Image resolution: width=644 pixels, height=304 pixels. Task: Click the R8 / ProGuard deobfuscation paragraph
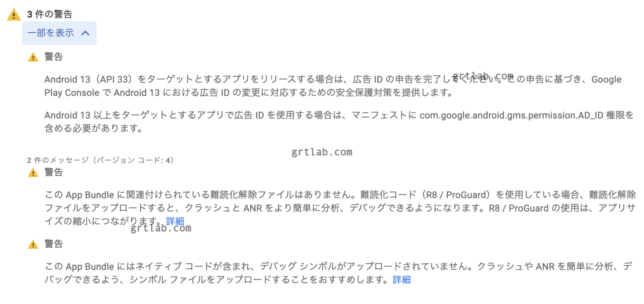click(338, 208)
